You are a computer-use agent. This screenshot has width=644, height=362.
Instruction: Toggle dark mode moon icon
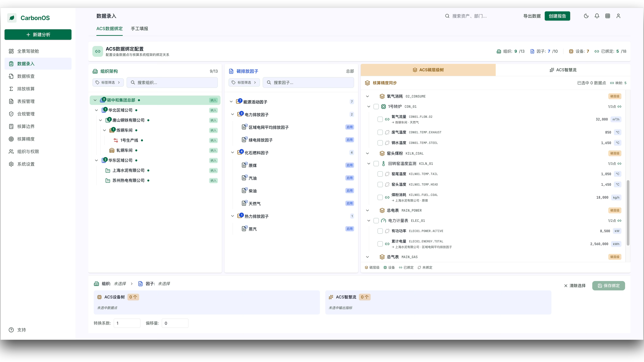point(586,16)
